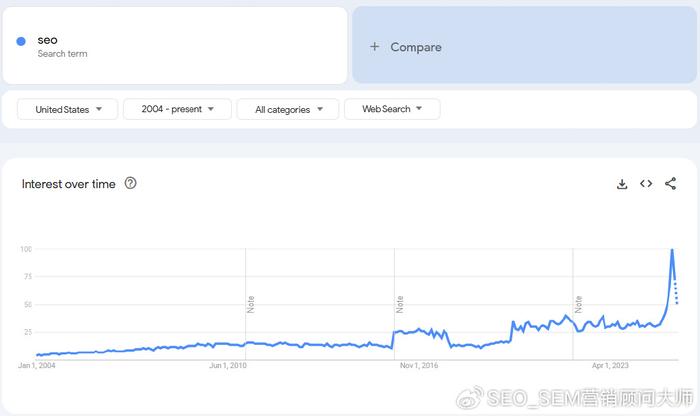Open the Web Search type dropdown
This screenshot has width=700, height=416.
[392, 109]
